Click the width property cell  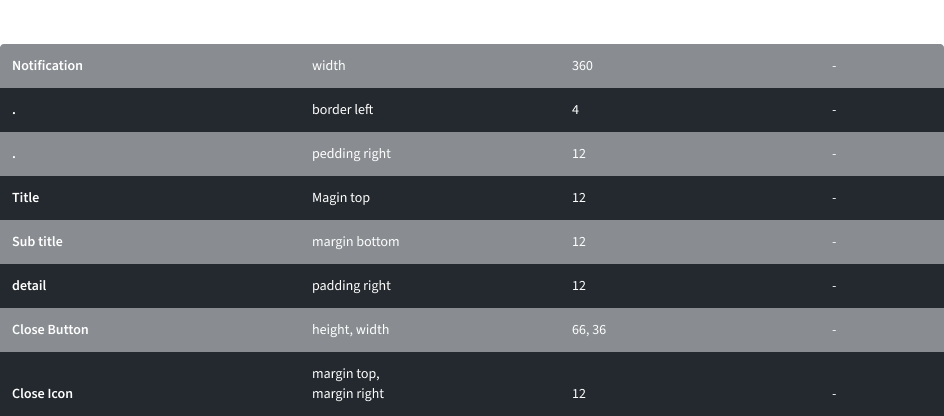pos(328,66)
